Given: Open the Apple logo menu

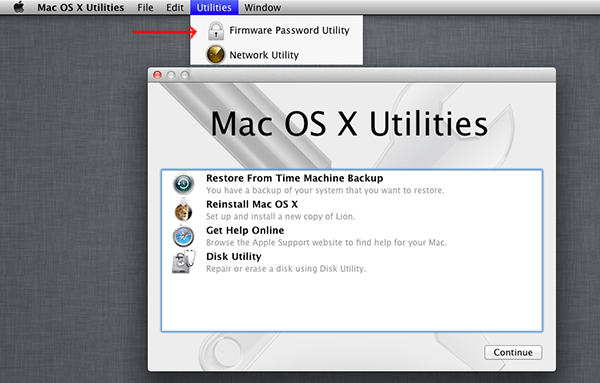Looking at the screenshot, I should 19,7.
